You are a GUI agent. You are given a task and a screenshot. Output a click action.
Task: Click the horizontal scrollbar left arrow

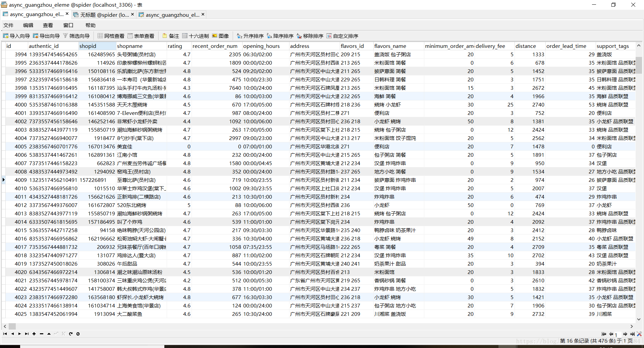(x=5, y=326)
